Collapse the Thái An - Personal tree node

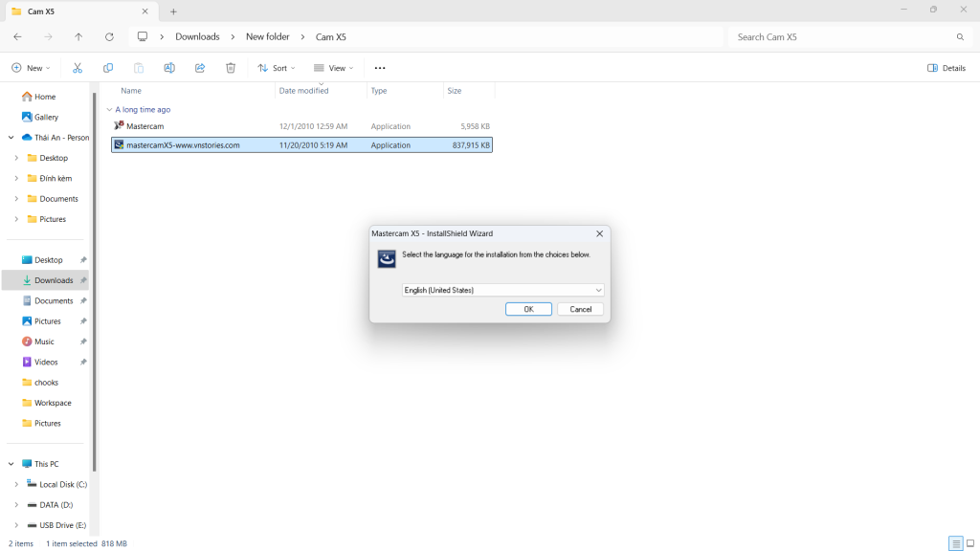tap(11, 138)
